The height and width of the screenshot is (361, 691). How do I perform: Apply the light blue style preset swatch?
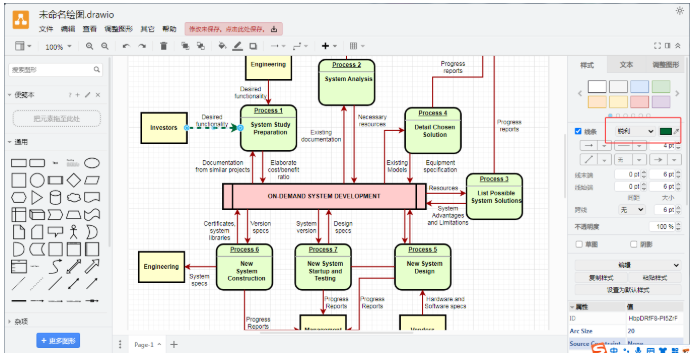(639, 86)
